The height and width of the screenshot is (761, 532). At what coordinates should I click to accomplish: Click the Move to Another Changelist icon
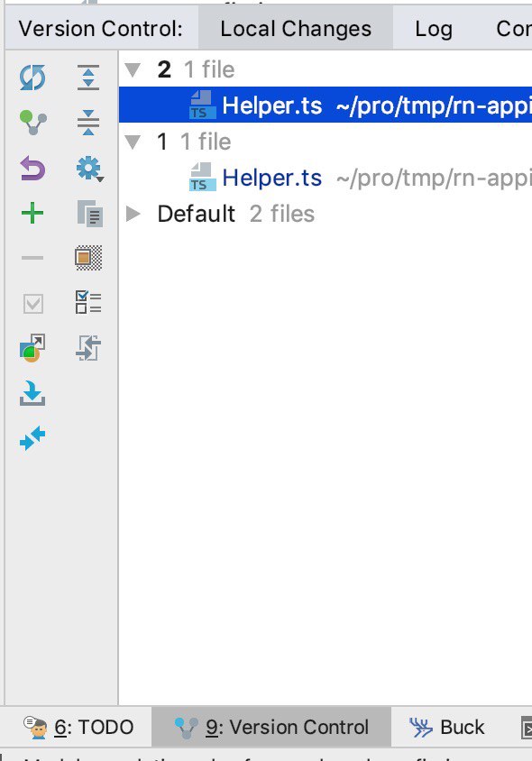pos(32,348)
